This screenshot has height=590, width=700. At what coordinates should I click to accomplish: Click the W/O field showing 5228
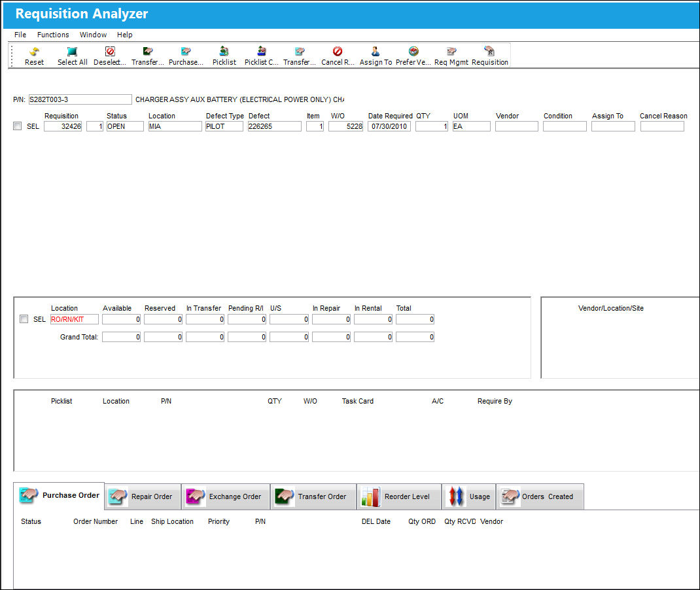[x=346, y=126]
